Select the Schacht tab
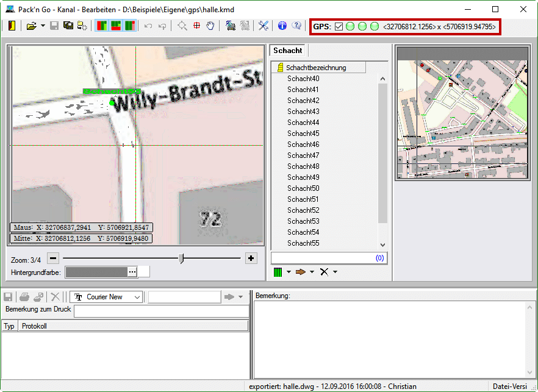The image size is (538, 392). click(x=287, y=50)
